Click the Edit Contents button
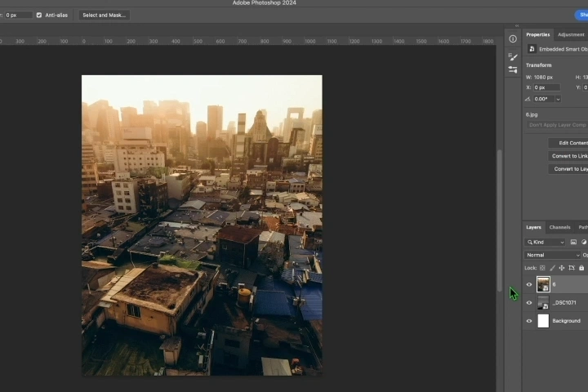 [x=568, y=143]
